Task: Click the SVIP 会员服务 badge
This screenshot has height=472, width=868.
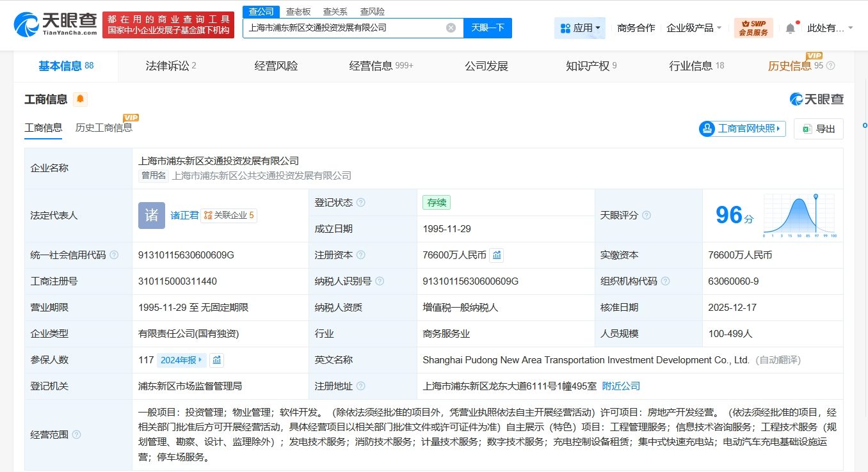Action: (x=753, y=28)
